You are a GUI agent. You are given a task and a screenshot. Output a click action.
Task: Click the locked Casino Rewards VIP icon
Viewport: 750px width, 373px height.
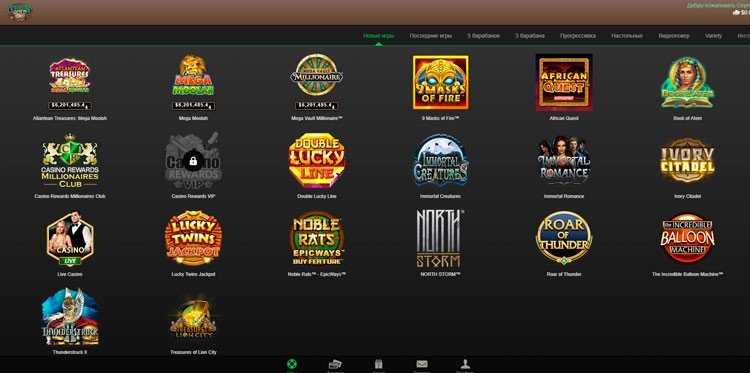193,161
